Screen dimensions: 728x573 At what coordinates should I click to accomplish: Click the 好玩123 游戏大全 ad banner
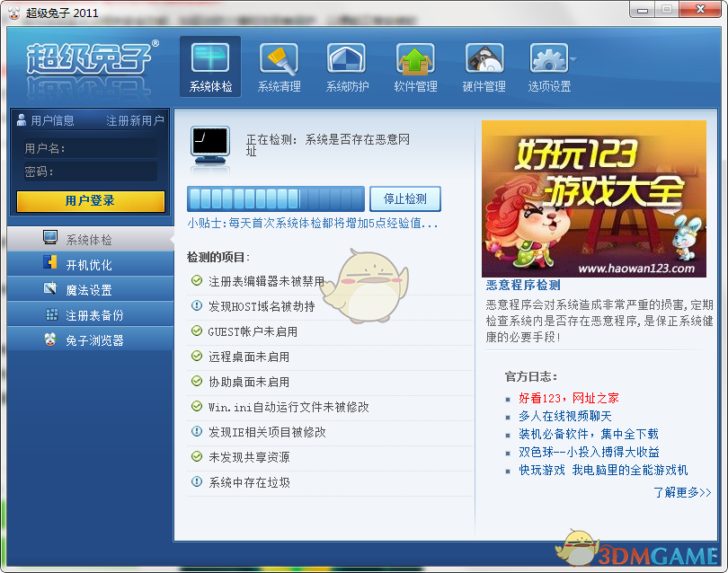point(594,198)
